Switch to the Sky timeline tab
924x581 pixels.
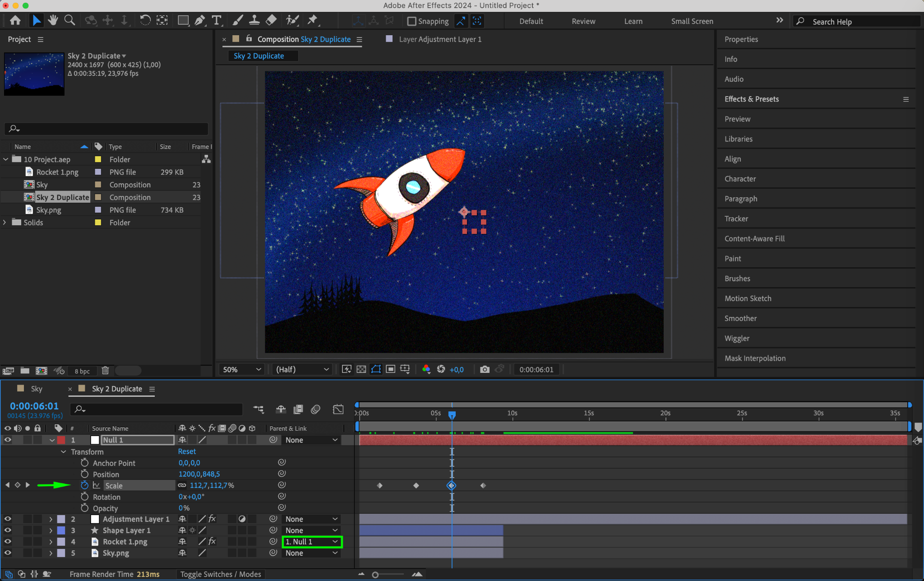[x=37, y=389]
